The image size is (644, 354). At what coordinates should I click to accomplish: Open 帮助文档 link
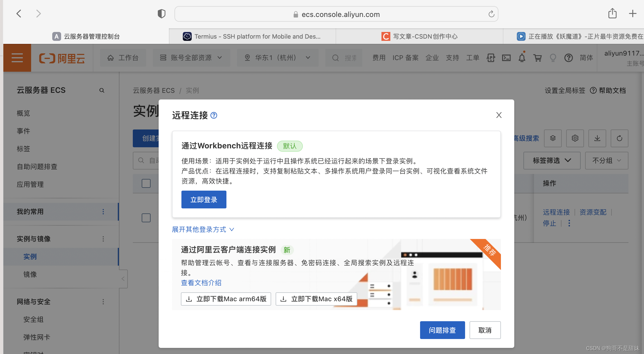point(608,91)
